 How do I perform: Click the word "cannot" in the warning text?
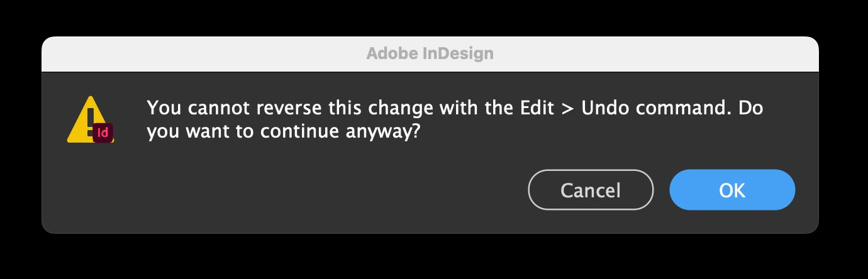[x=209, y=108]
